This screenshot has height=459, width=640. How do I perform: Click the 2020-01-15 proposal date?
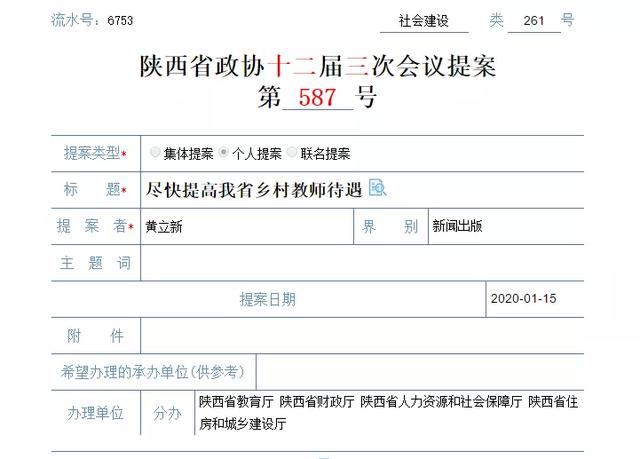pyautogui.click(x=523, y=299)
